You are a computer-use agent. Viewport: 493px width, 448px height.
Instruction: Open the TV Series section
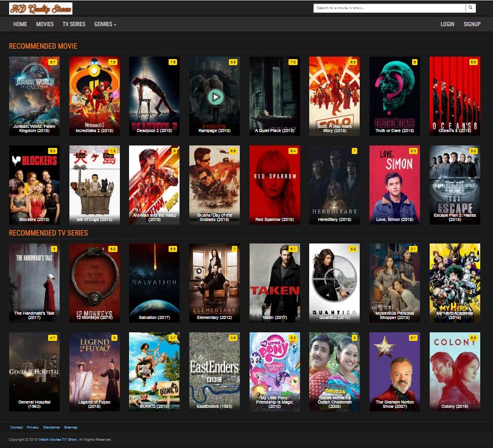[74, 24]
